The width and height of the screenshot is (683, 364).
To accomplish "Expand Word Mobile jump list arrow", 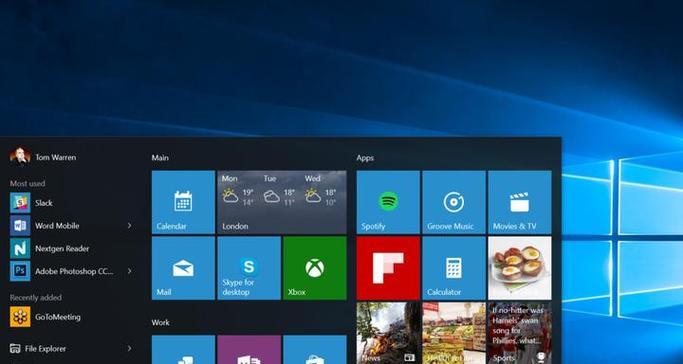I will tap(129, 226).
